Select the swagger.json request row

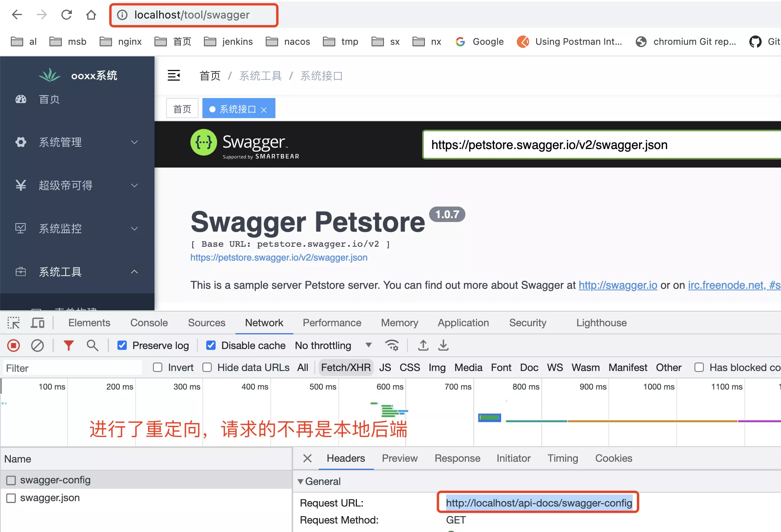pyautogui.click(x=146, y=498)
